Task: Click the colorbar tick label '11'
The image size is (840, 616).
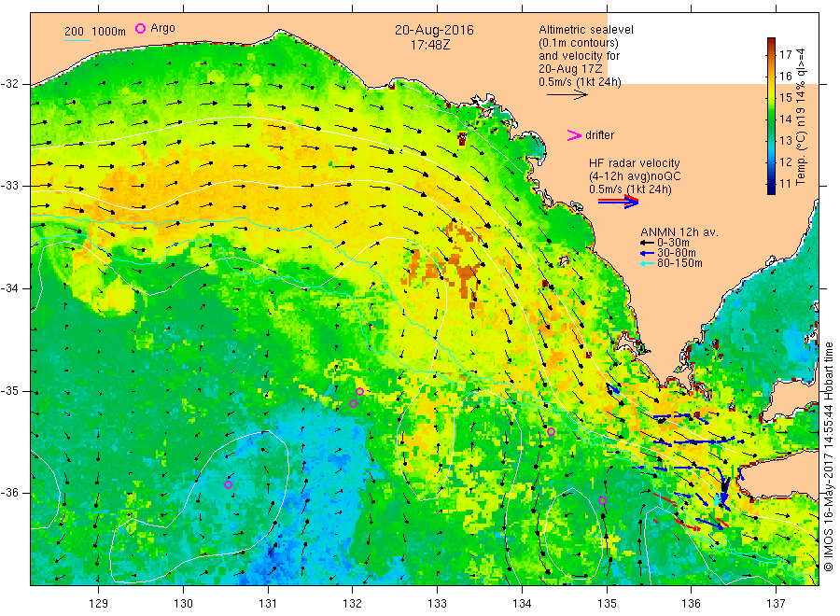Action: coord(785,184)
